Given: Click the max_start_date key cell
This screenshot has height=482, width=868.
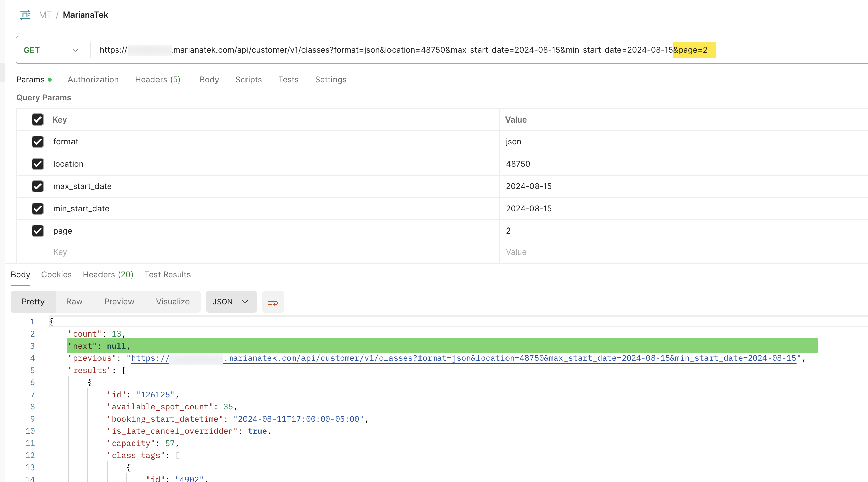Looking at the screenshot, I should [273, 186].
